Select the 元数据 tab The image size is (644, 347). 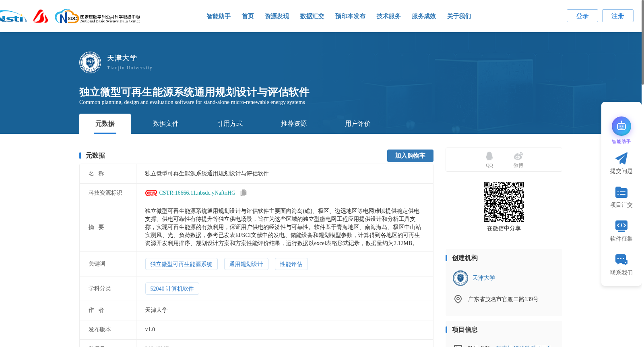tap(105, 124)
